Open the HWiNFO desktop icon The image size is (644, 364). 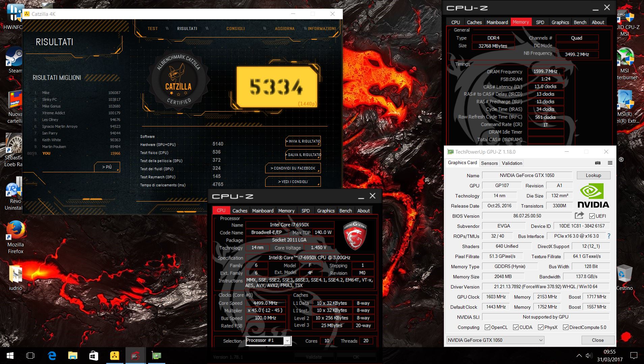[x=13, y=17]
